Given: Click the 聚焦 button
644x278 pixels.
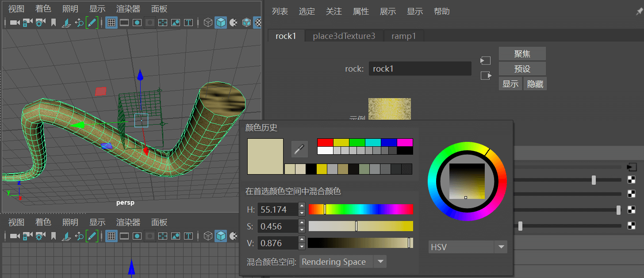Looking at the screenshot, I should (522, 54).
